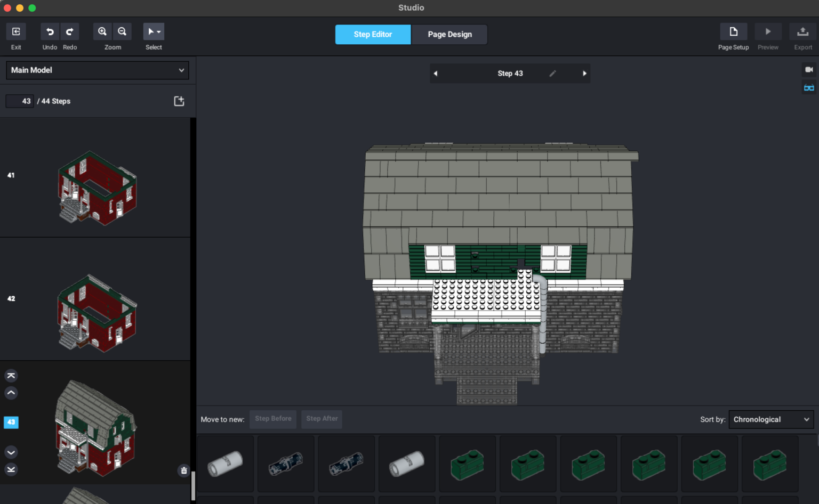
Task: Click the Redo icon
Action: pos(70,31)
